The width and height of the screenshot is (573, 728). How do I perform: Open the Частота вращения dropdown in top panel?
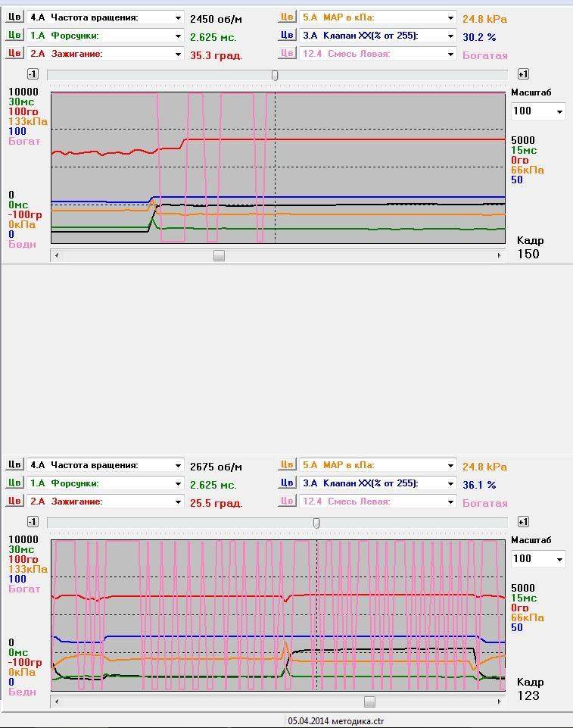(178, 17)
